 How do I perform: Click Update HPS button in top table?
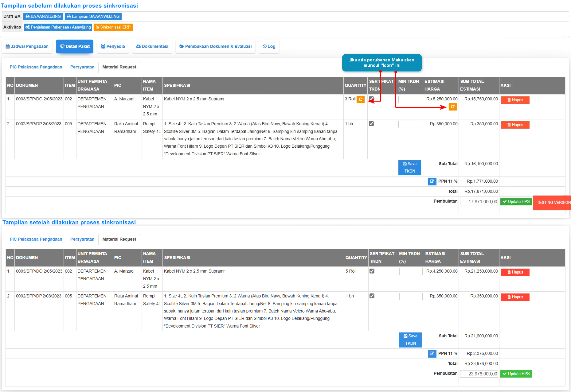pos(516,202)
